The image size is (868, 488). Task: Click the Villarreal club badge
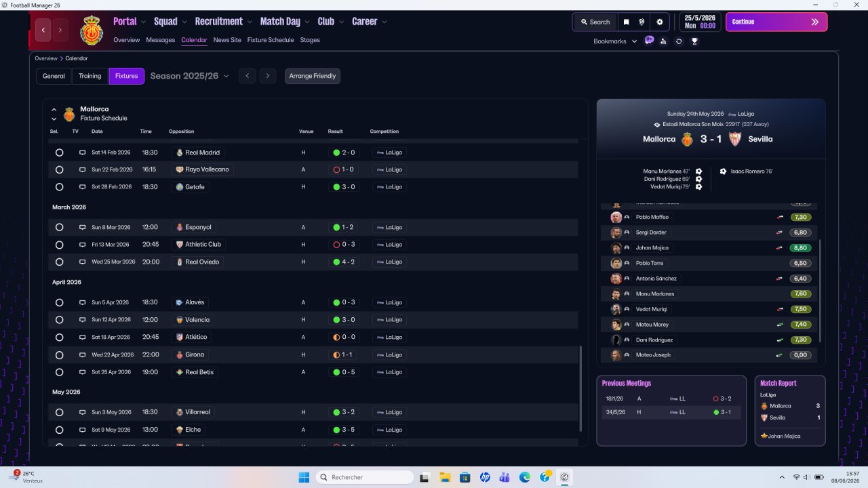pos(179,412)
